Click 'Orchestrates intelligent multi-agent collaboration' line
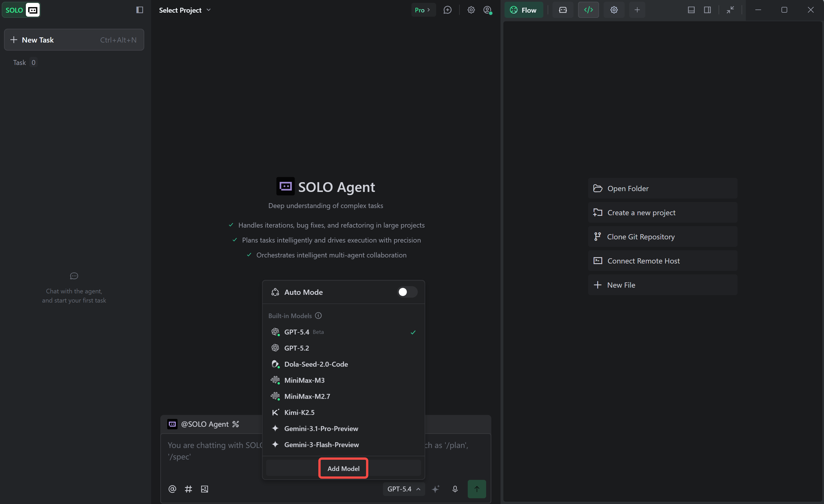Viewport: 824px width, 504px height. point(331,255)
